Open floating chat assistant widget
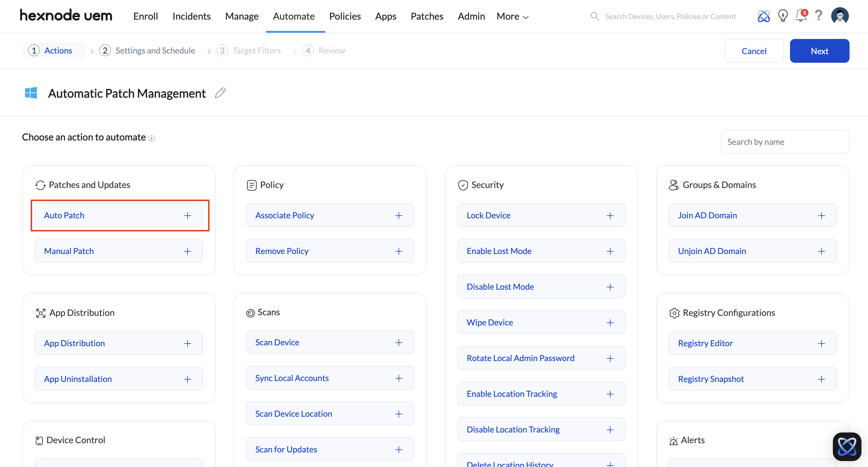 [847, 446]
